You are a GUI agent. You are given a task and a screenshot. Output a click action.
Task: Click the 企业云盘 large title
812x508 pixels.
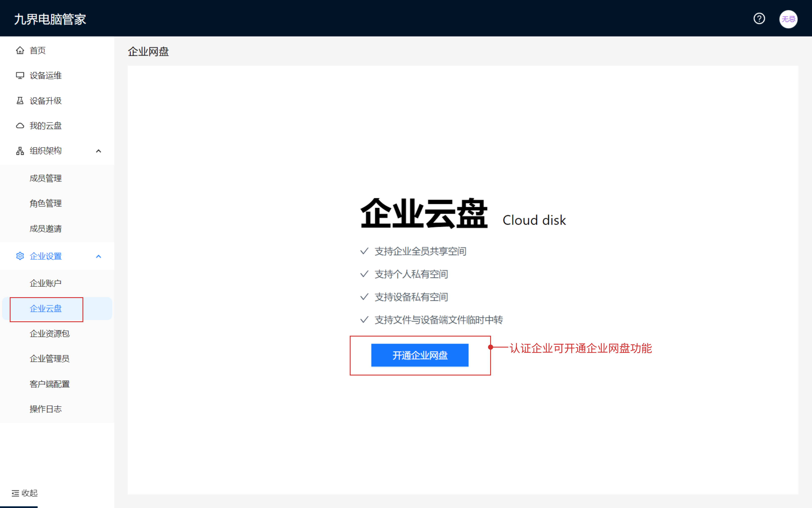coord(424,214)
